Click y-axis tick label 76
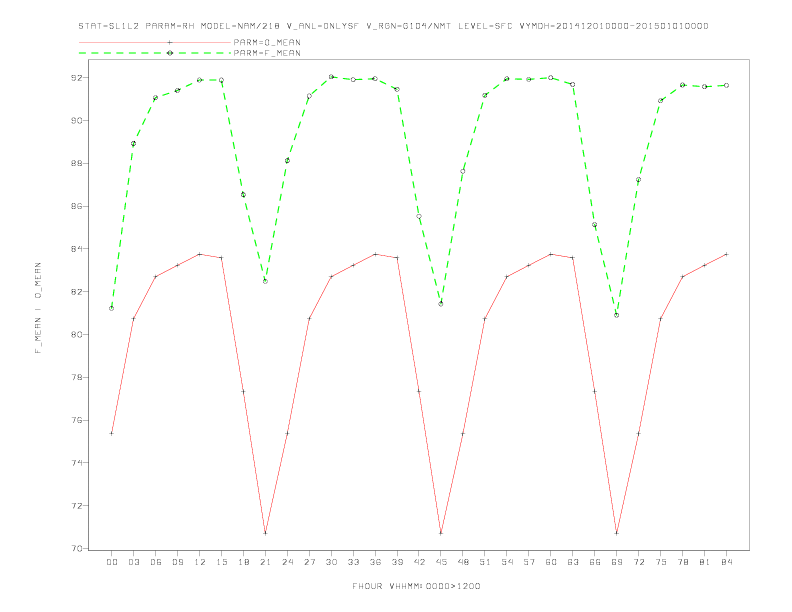This screenshot has height=612, width=792. click(x=76, y=420)
